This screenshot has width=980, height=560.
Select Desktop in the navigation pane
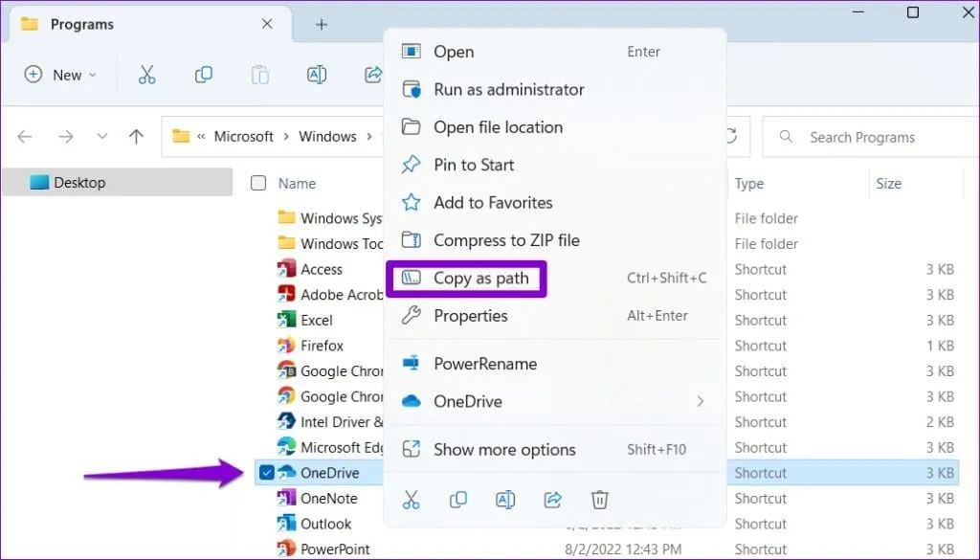click(79, 182)
